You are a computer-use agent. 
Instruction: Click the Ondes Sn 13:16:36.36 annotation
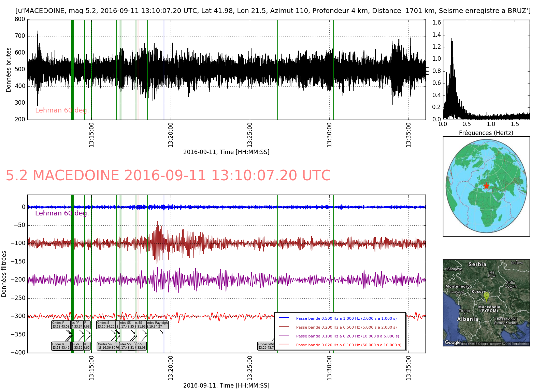pos(106,346)
